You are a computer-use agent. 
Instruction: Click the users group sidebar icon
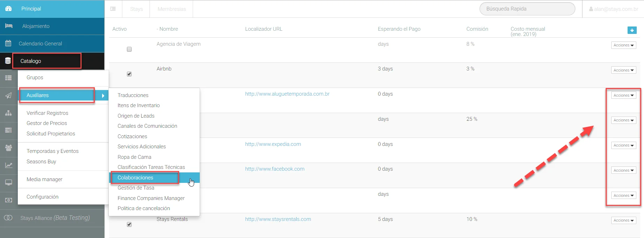(8, 148)
